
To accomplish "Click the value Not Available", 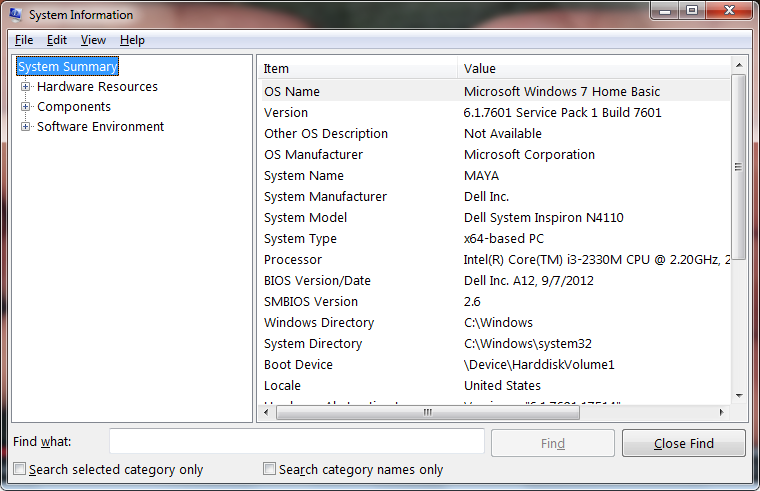I will (503, 133).
